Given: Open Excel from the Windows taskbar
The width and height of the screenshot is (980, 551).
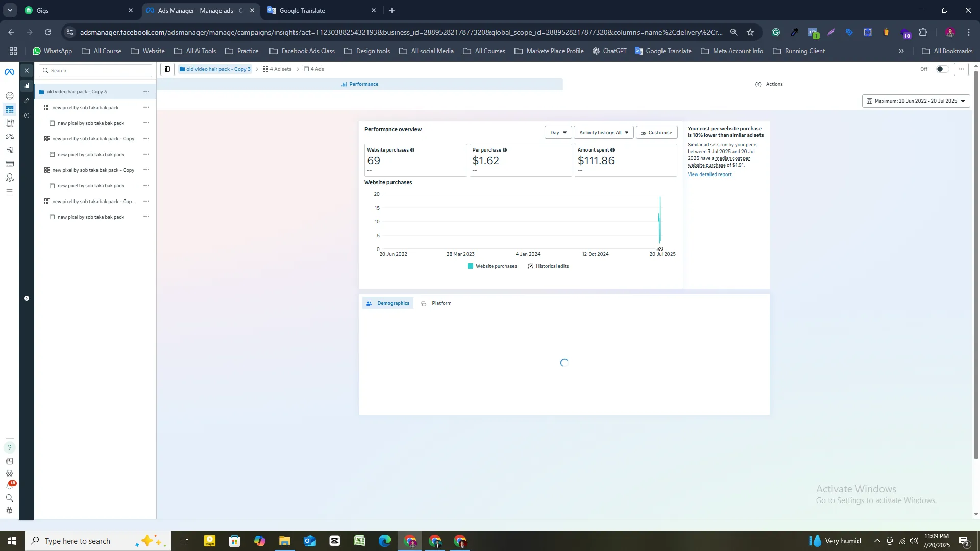Looking at the screenshot, I should click(359, 541).
